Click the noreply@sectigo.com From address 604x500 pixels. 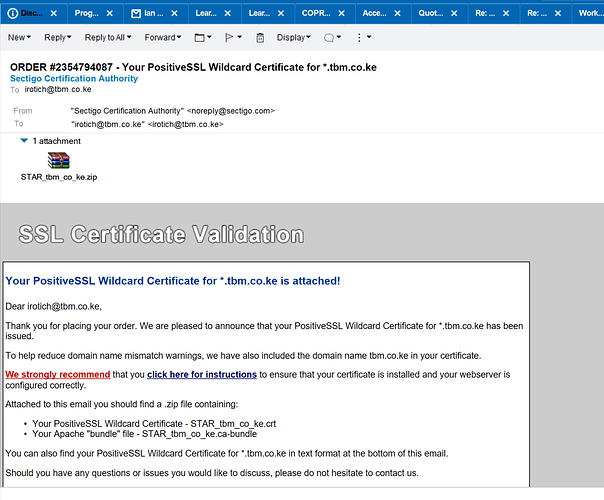tap(231, 111)
